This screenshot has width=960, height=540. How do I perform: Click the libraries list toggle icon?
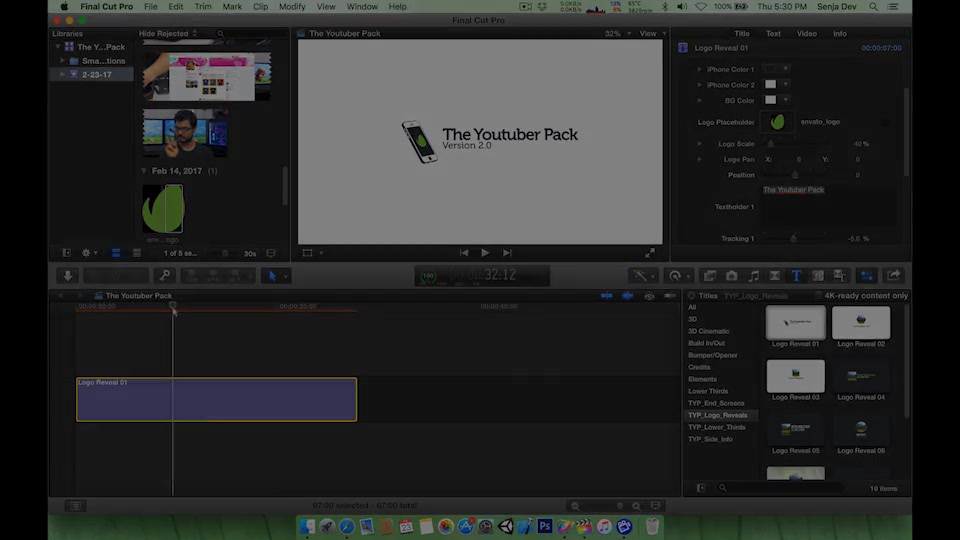[x=66, y=253]
